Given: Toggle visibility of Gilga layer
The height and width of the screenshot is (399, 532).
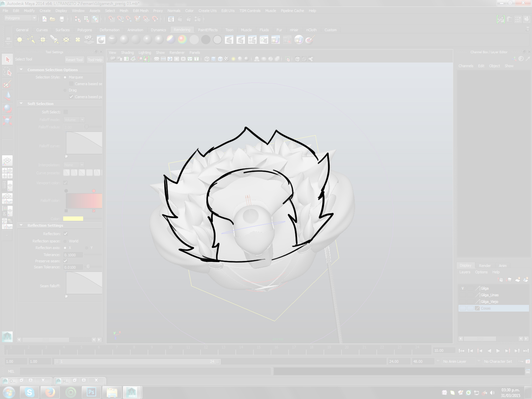Looking at the screenshot, I should [x=463, y=288].
